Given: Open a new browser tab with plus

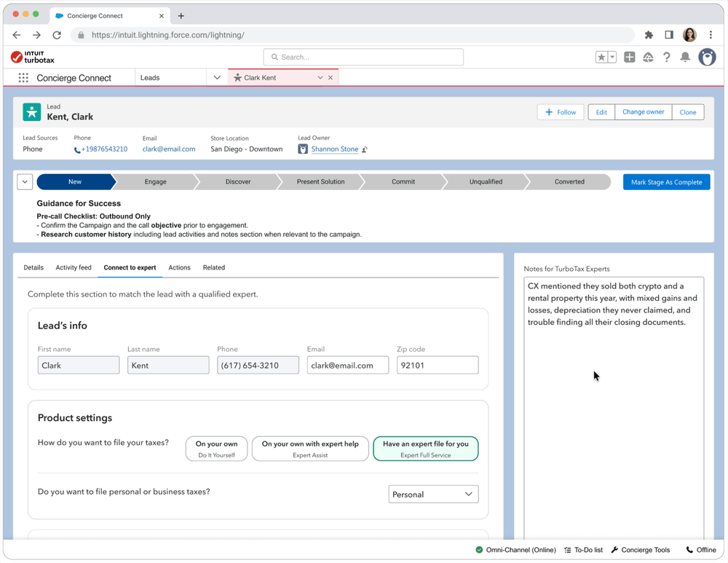Looking at the screenshot, I should (181, 16).
